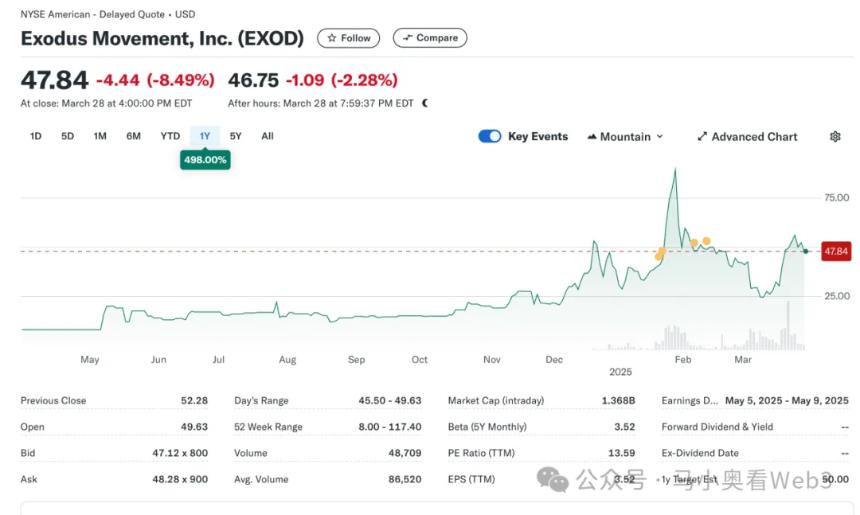The image size is (860, 515).
Task: Select the 1D time range
Action: (x=36, y=136)
